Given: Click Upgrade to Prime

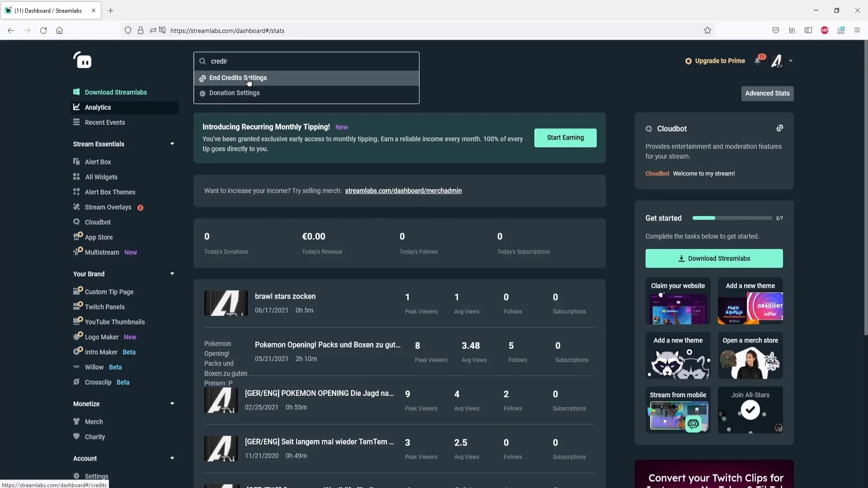Looking at the screenshot, I should (715, 61).
